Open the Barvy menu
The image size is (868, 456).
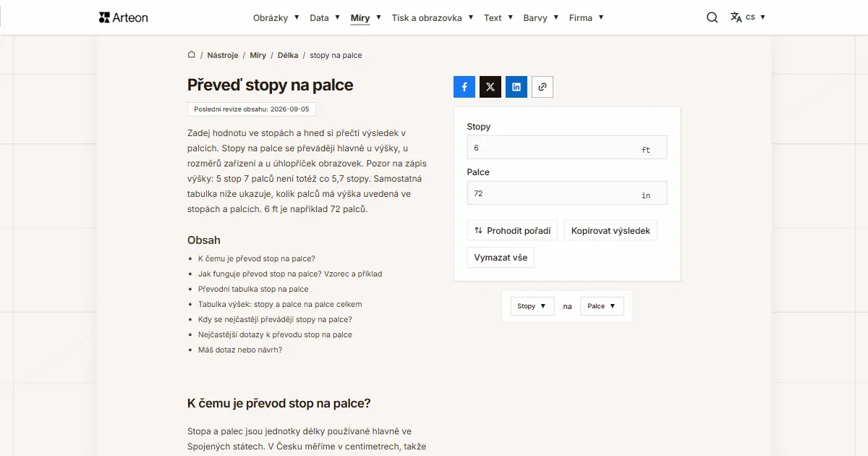(x=541, y=17)
